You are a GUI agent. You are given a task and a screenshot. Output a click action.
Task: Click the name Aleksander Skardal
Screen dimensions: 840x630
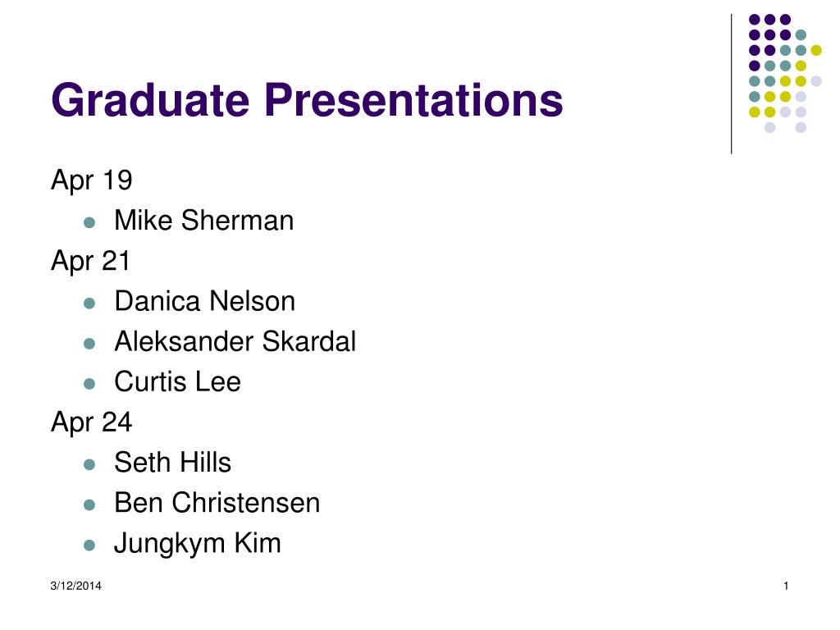pyautogui.click(x=235, y=341)
